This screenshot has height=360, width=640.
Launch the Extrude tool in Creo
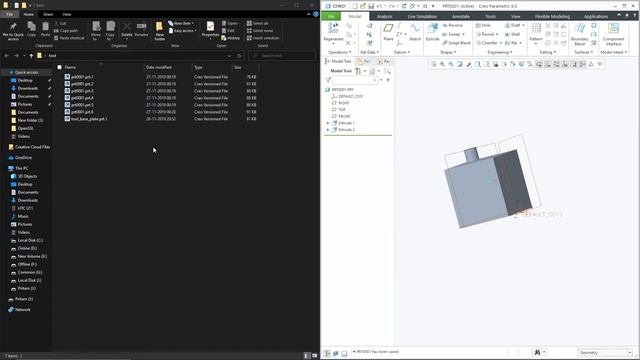coord(432,32)
